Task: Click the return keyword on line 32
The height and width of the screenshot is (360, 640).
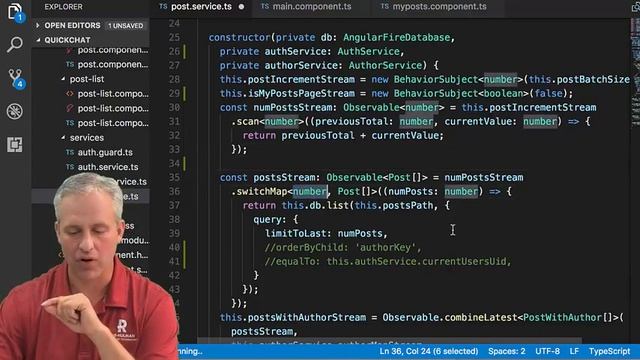Action: [x=259, y=136]
